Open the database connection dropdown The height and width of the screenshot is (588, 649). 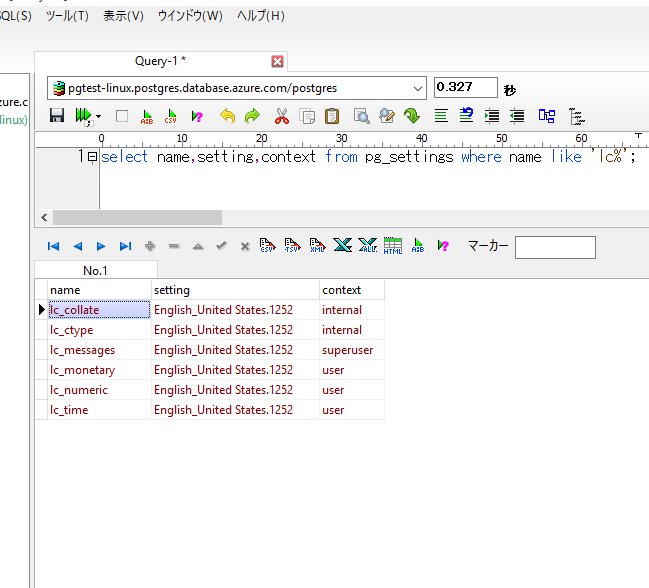[417, 88]
